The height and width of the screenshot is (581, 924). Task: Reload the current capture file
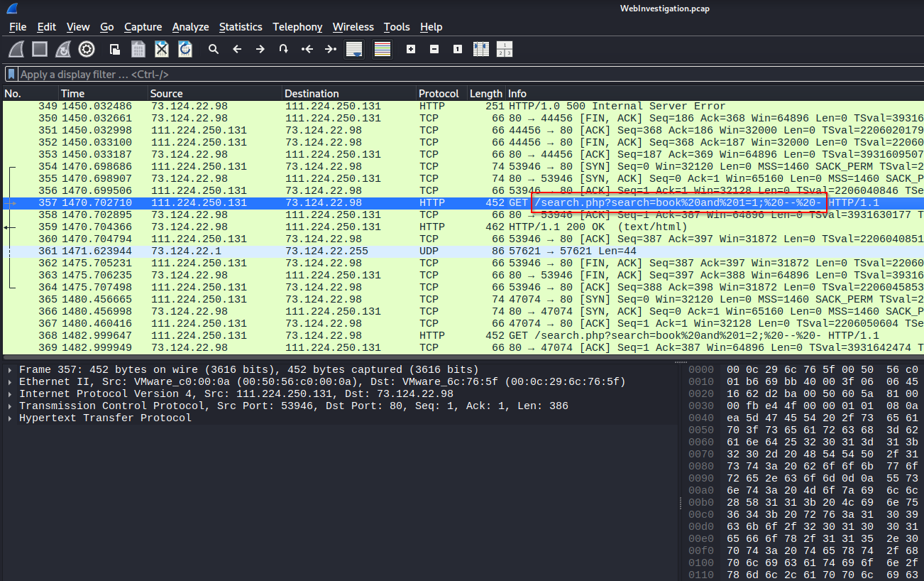[x=185, y=49]
